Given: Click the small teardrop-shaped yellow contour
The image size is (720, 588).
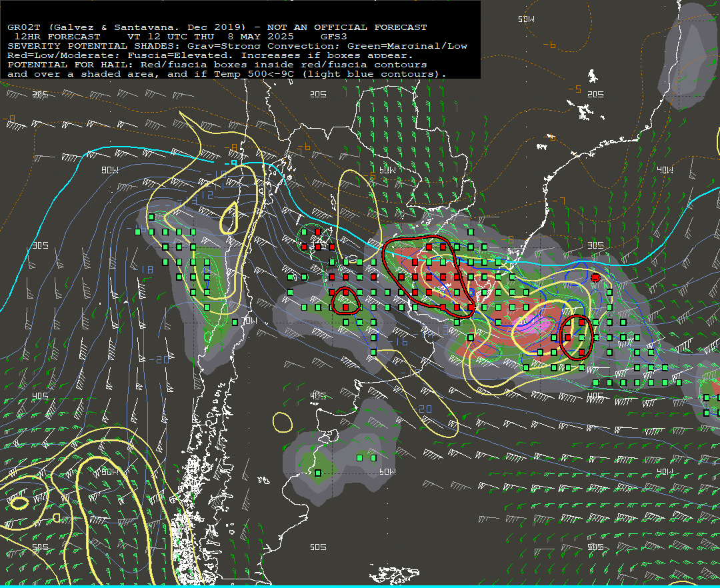Looking at the screenshot, I should [229, 218].
